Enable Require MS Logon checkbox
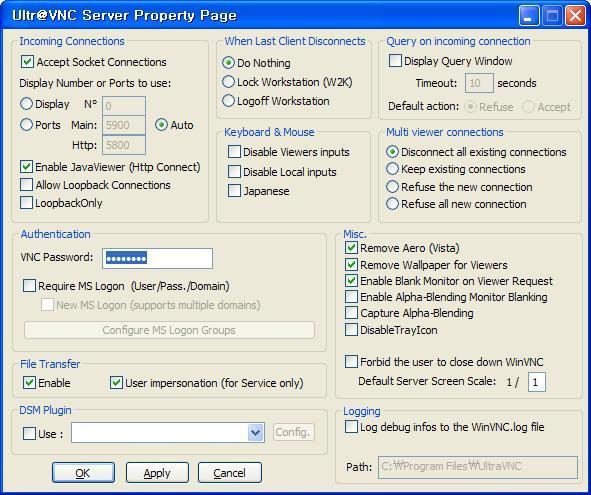Image resolution: width=591 pixels, height=495 pixels. tap(29, 286)
